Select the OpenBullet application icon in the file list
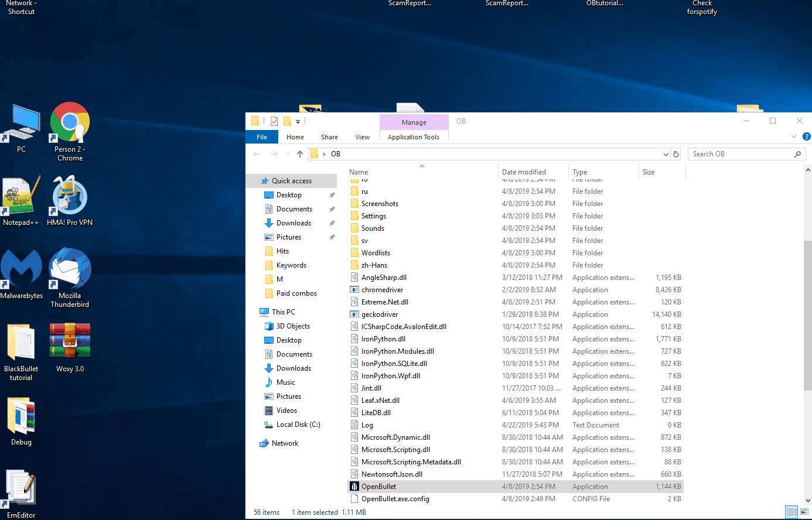The width and height of the screenshot is (812, 520). 354,487
